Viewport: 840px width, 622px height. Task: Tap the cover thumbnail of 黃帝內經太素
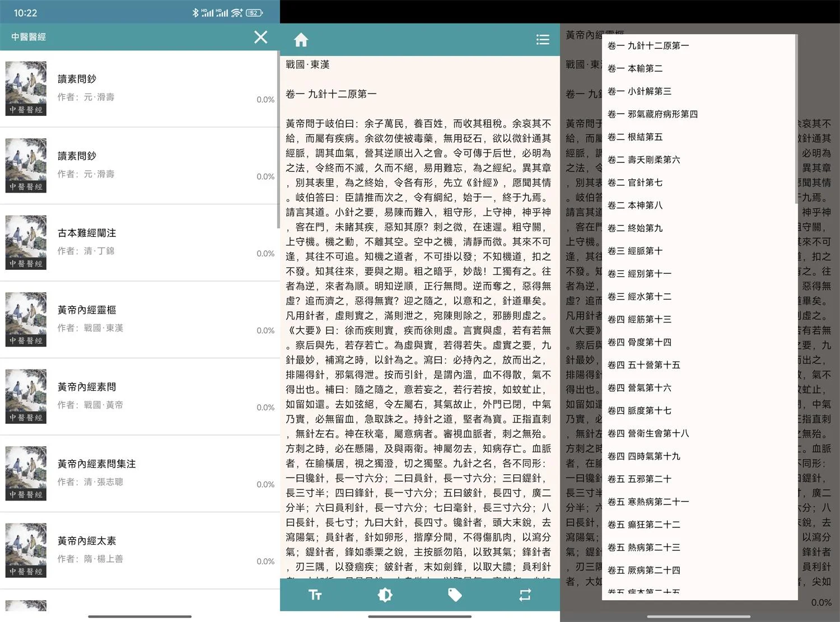(26, 550)
